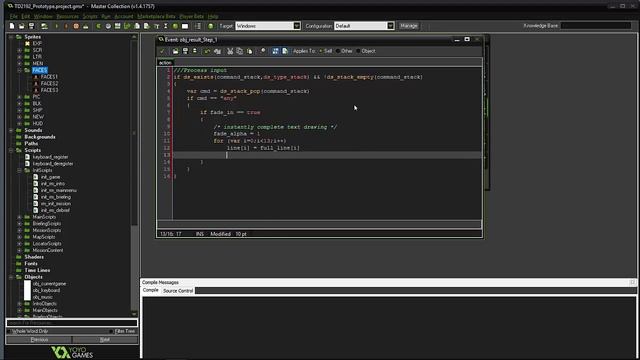Open the Target platform dropdown
Viewport: 640px width, 360px height.
point(297,26)
